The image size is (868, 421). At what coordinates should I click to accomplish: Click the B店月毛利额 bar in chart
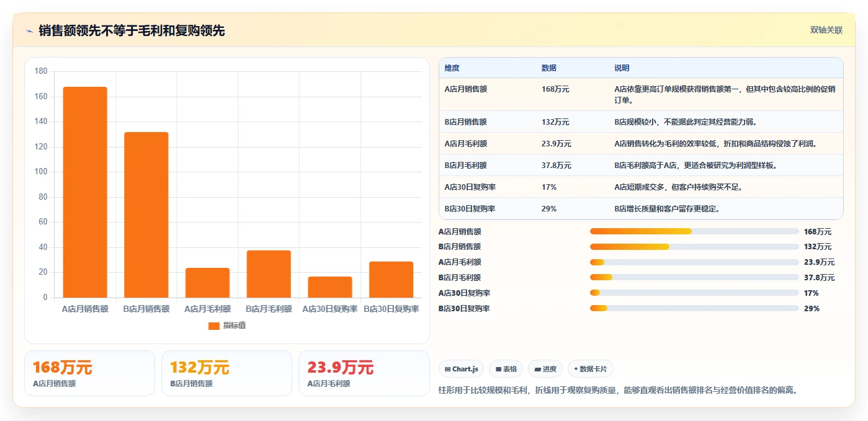coord(269,274)
